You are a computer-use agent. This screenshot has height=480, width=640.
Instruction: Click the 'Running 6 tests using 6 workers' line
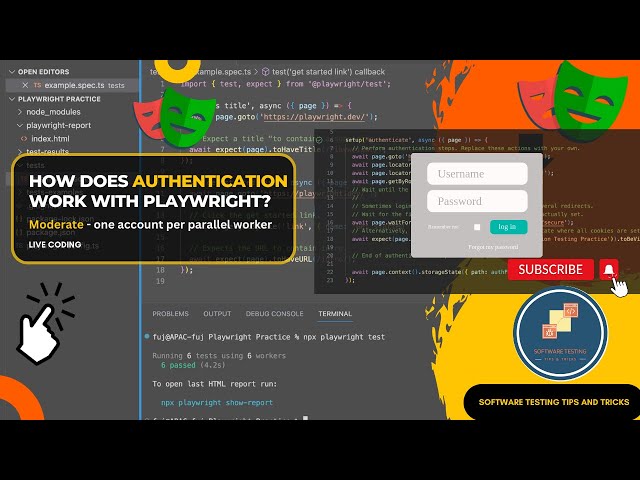[219, 356]
